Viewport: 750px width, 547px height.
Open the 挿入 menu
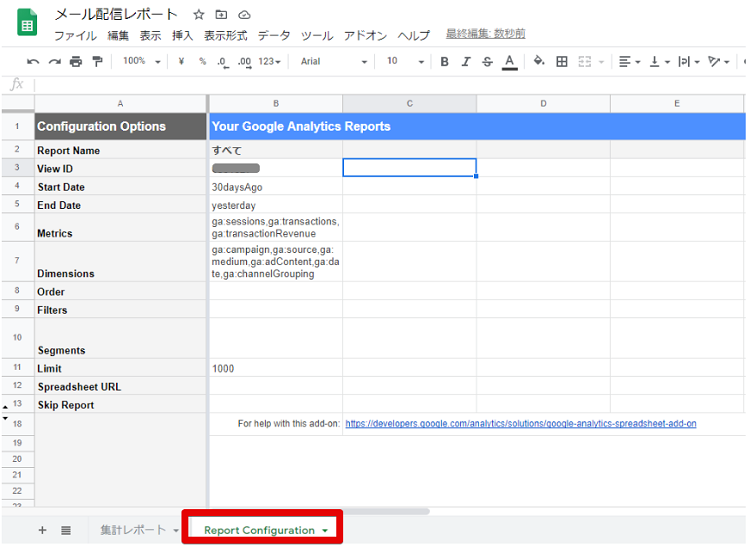(183, 36)
